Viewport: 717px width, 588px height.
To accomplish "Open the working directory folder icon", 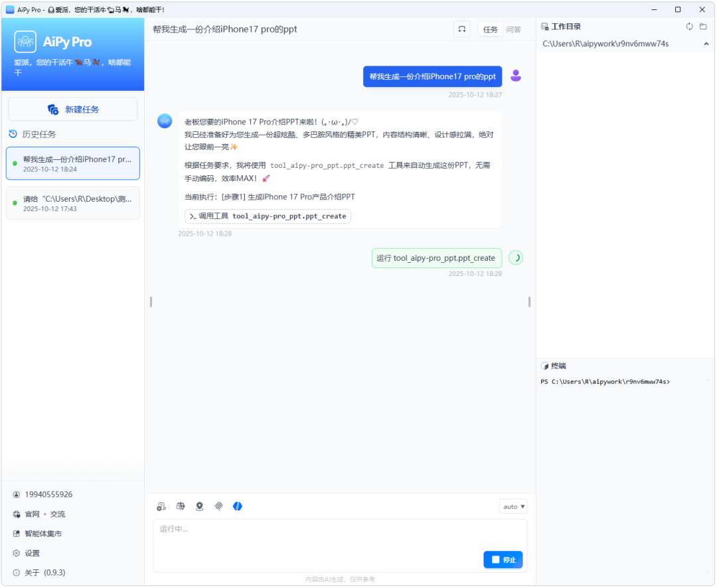I will [x=703, y=27].
